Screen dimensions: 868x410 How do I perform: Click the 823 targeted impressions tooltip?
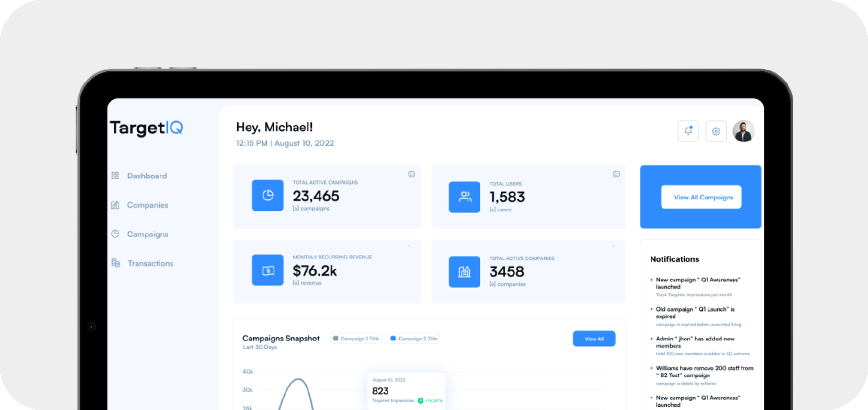[406, 390]
